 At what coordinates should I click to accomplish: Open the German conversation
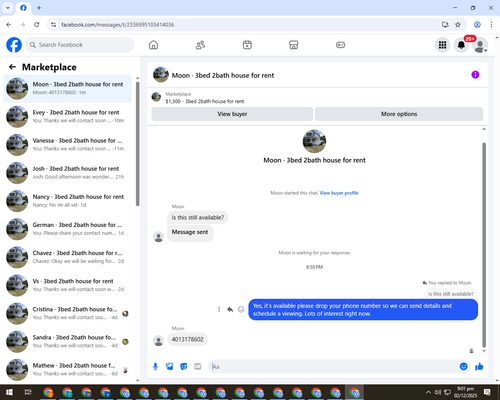pos(67,229)
